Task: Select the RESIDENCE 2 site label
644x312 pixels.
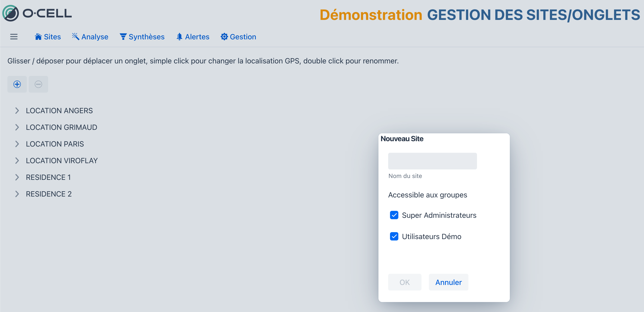Action: click(49, 194)
